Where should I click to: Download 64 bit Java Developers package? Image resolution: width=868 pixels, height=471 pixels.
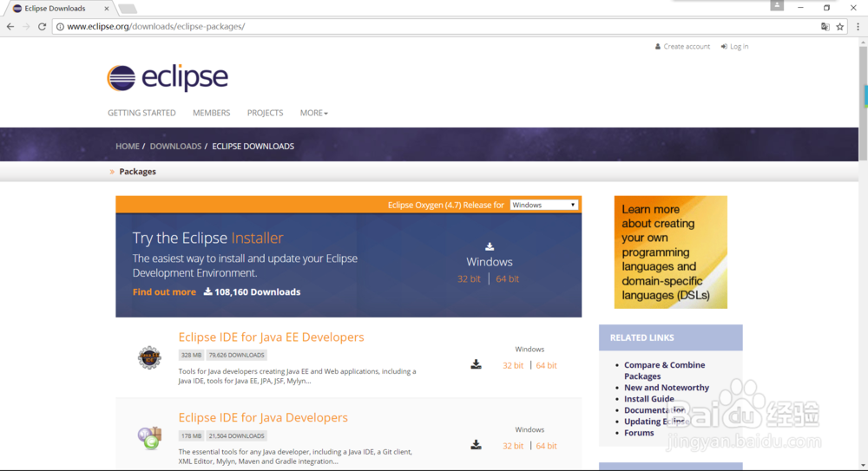pyautogui.click(x=546, y=446)
